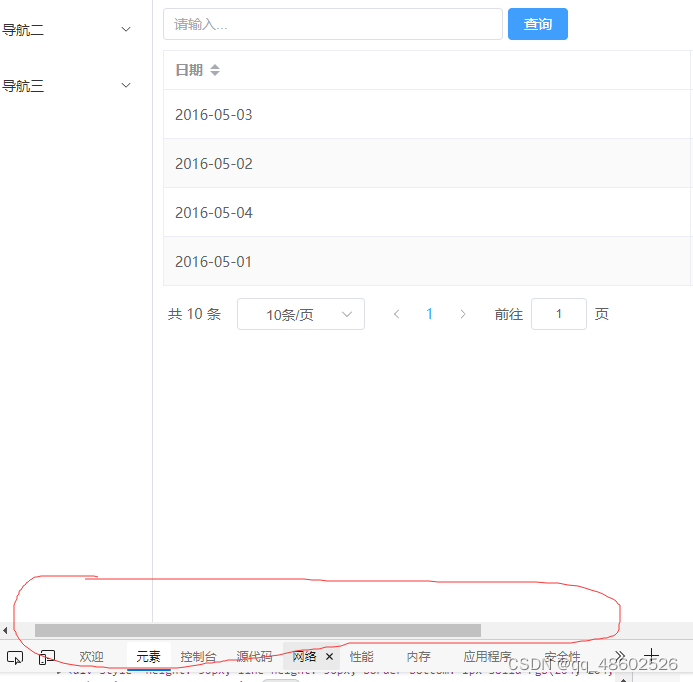Activate DevTools inspect element picker icon
Viewport: 693px width, 682px height.
coord(15,657)
